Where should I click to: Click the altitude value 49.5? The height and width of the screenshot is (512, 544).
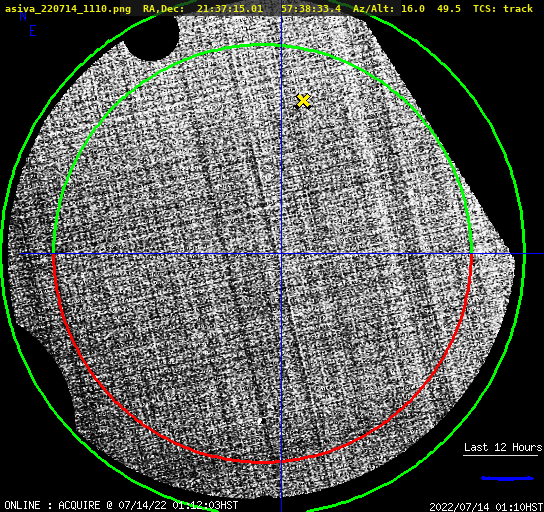coord(449,8)
